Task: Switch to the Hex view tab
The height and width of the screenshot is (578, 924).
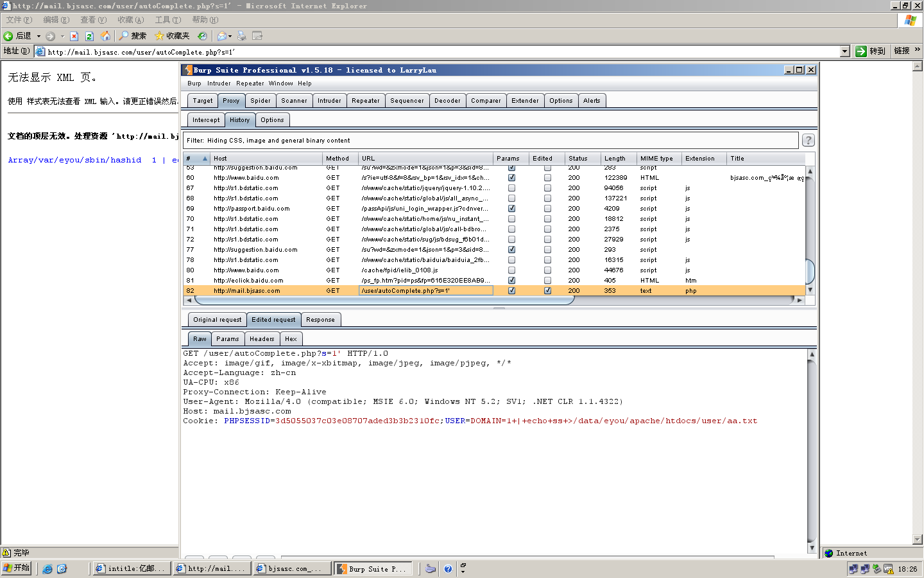Action: pyautogui.click(x=291, y=339)
